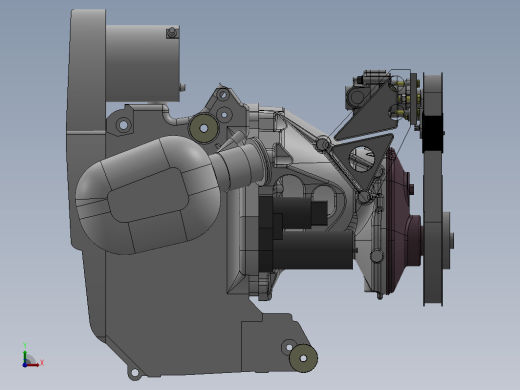Select the tall belt pulley wheel at right
520x390 pixels.
pos(433,189)
